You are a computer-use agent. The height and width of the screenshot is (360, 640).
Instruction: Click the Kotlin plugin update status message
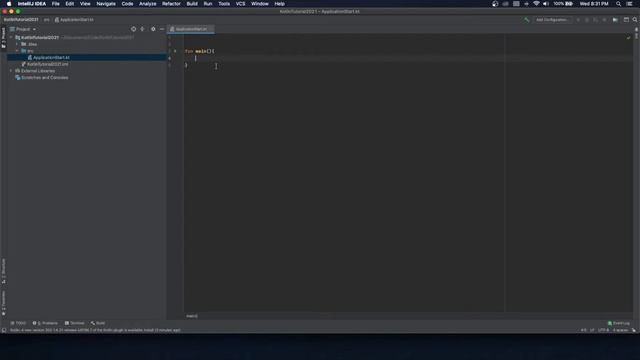point(95,330)
